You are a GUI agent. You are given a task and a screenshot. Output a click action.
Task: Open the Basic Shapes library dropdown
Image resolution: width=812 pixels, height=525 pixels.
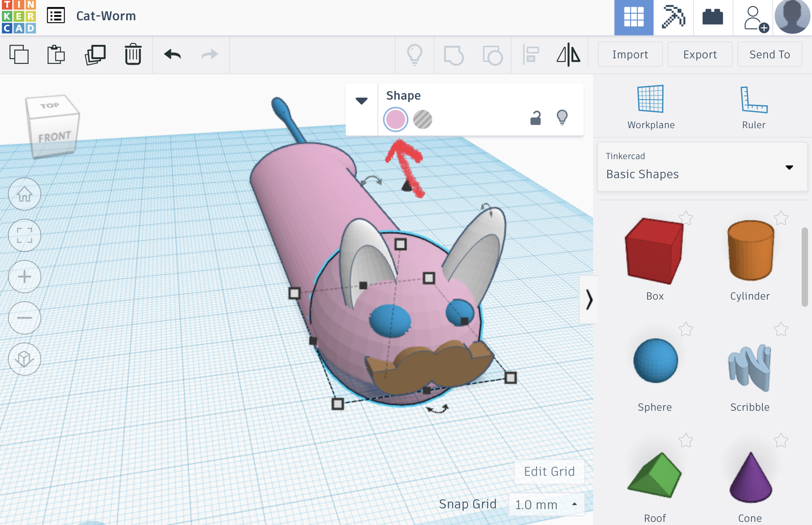click(702, 167)
